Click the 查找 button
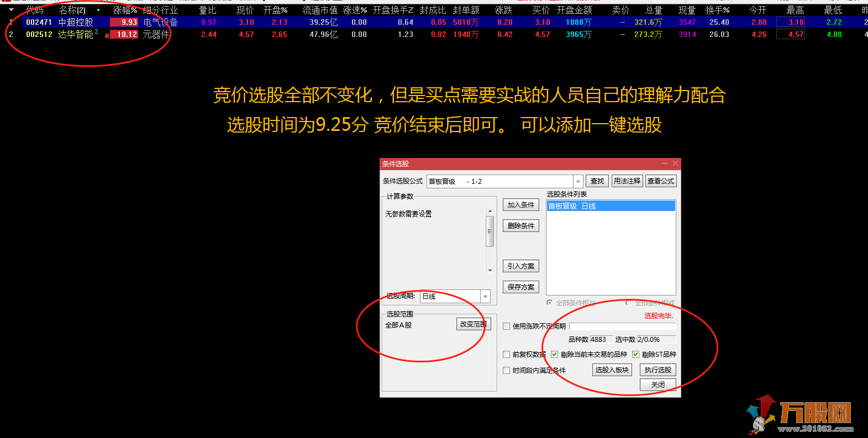 click(597, 181)
